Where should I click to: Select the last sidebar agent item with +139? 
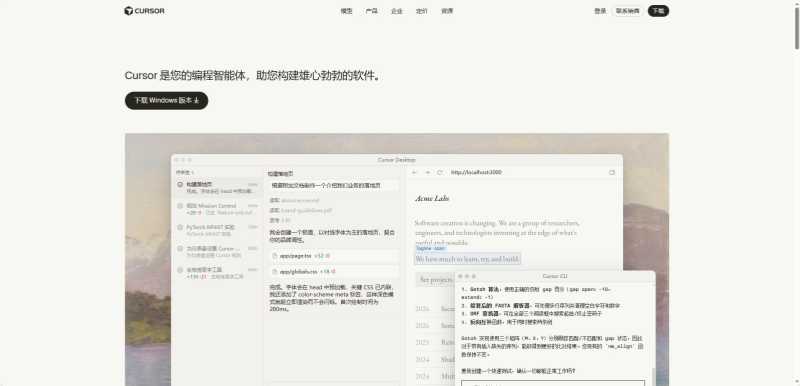point(217,273)
